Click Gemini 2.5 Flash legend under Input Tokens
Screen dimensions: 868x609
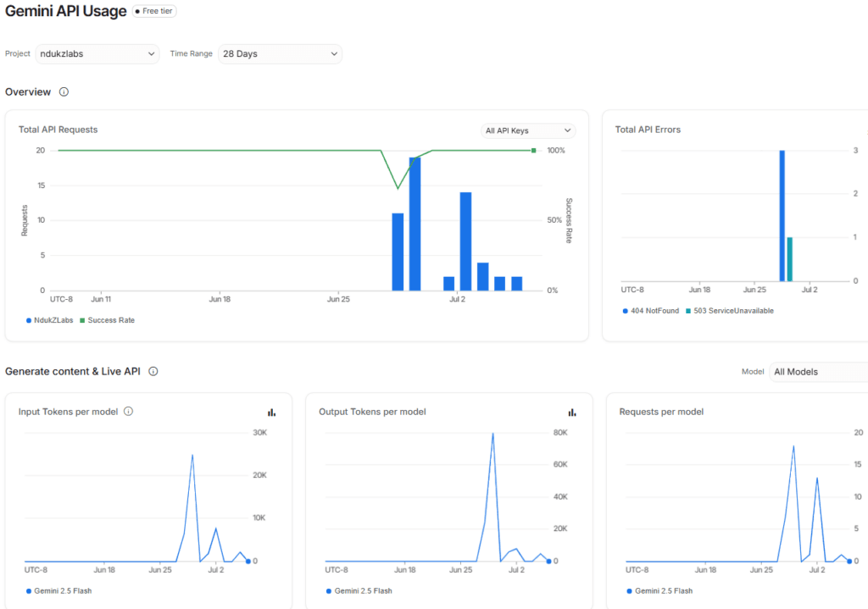(58, 590)
